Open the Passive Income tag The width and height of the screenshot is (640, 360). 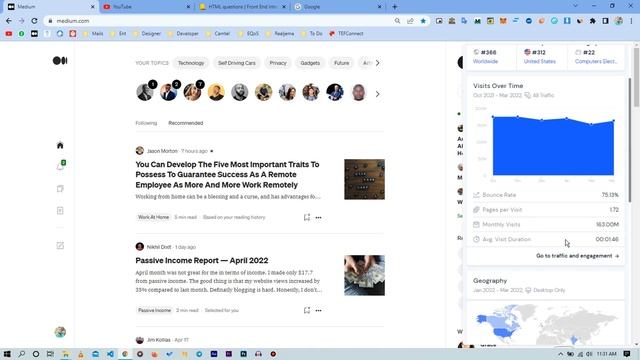click(x=154, y=310)
